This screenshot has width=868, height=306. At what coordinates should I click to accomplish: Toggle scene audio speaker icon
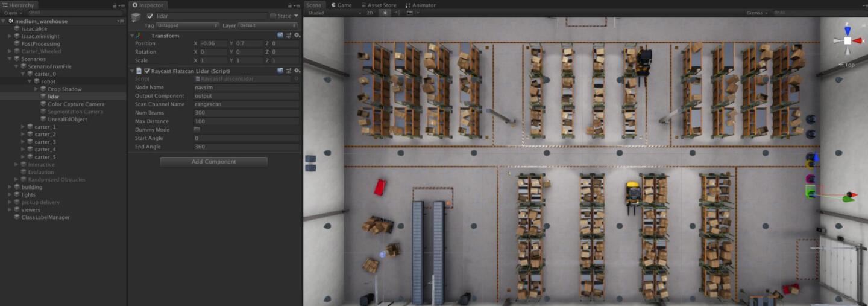pos(397,13)
